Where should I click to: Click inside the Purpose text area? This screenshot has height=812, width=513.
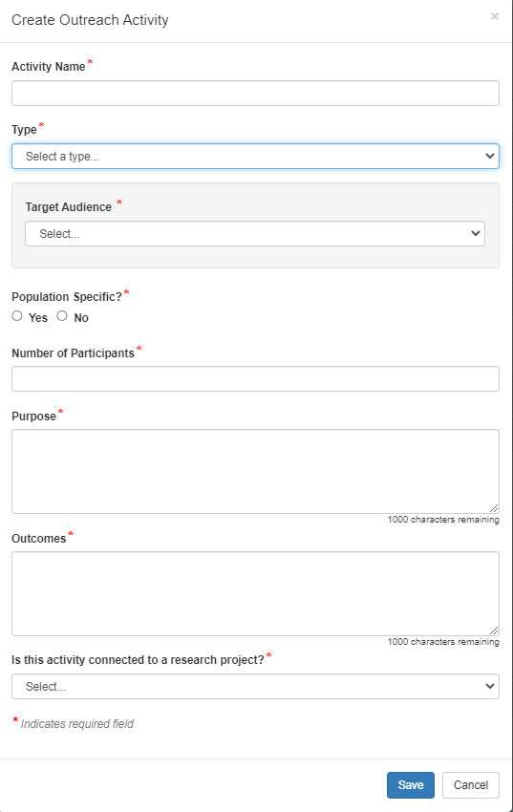click(x=255, y=471)
